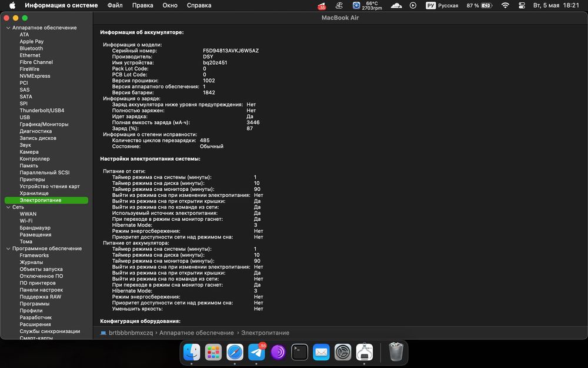588x368 pixels.
Task: Select Ethernet in the sidebar
Action: tap(29, 55)
